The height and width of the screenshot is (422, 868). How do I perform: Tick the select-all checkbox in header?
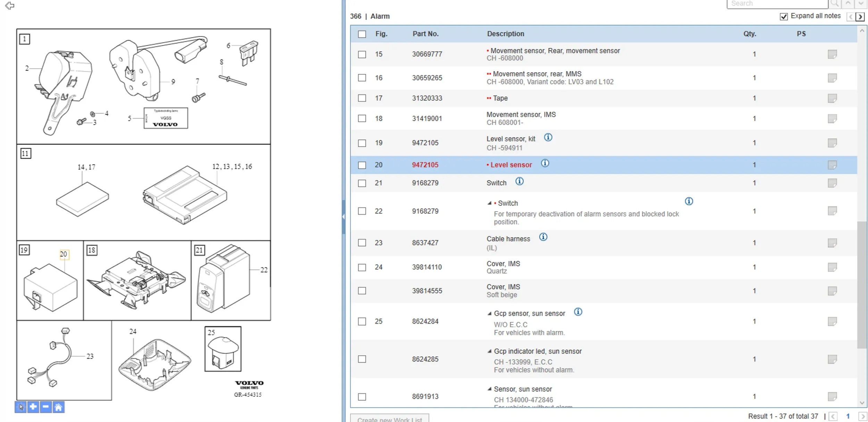(x=362, y=34)
